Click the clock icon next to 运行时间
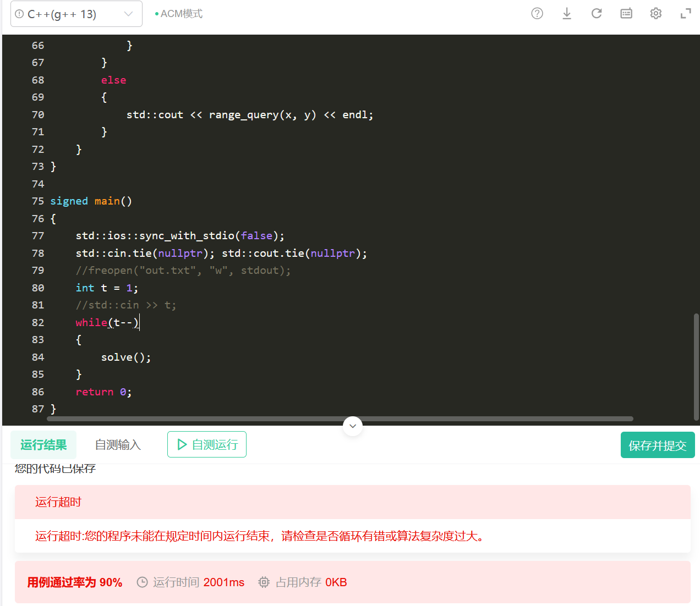This screenshot has height=606, width=700. point(142,582)
